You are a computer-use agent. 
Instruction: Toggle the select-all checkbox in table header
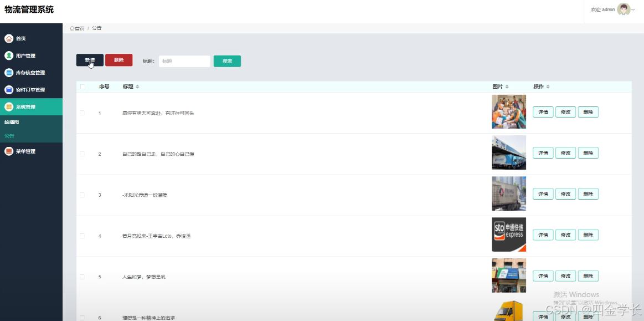tap(83, 86)
